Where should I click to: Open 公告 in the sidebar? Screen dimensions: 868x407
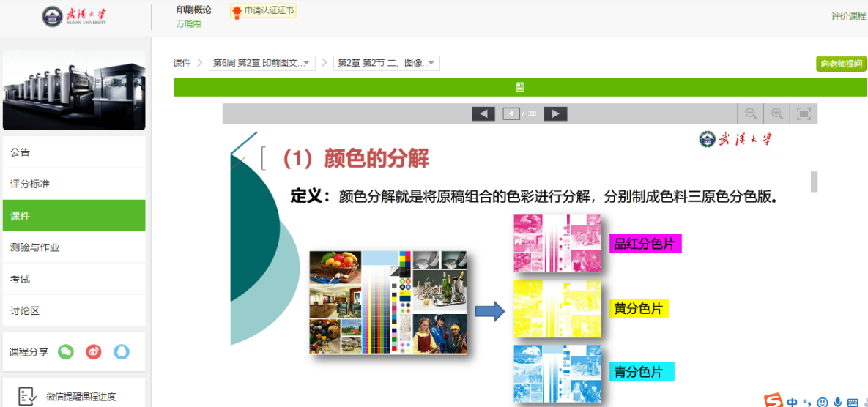[74, 152]
